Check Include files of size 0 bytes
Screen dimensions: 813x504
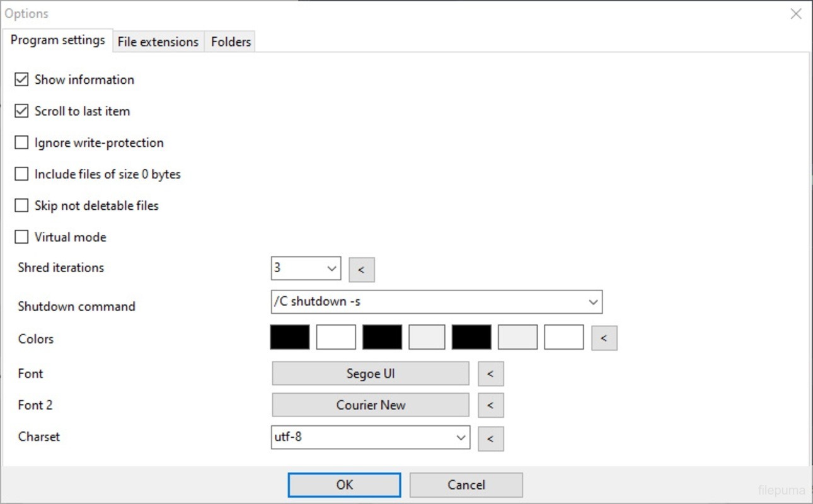pyautogui.click(x=22, y=174)
